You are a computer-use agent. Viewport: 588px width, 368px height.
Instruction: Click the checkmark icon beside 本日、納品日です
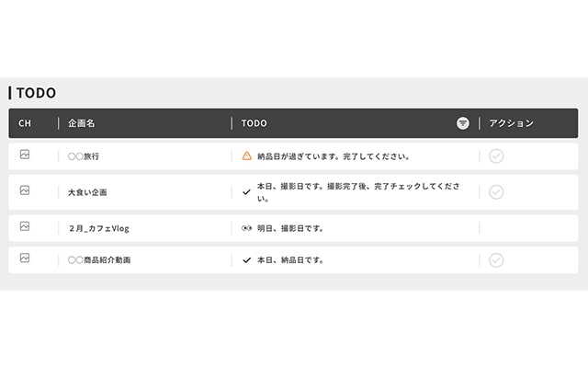(246, 259)
